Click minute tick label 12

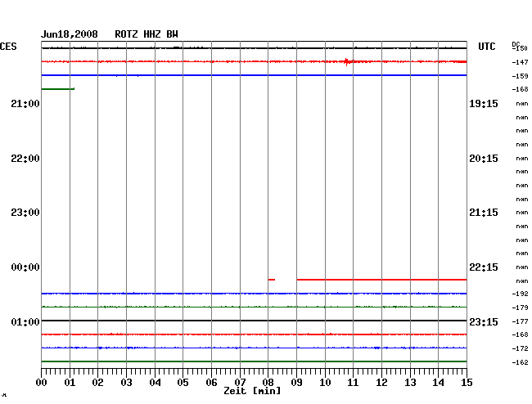[x=381, y=383]
